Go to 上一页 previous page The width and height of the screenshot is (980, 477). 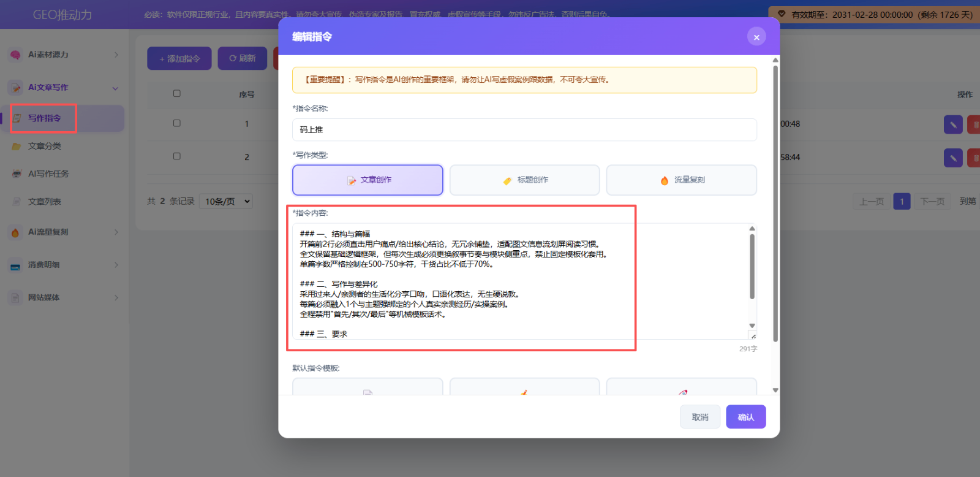(x=872, y=201)
